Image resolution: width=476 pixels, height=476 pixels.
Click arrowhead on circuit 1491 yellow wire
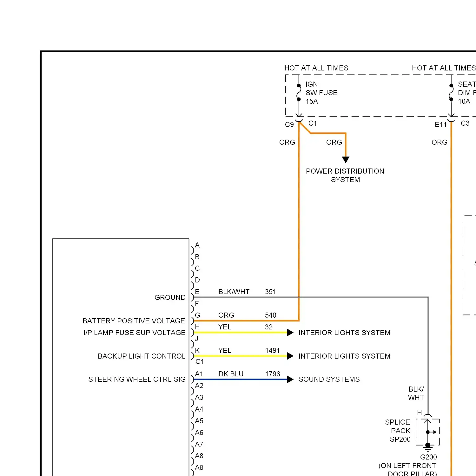pos(290,356)
